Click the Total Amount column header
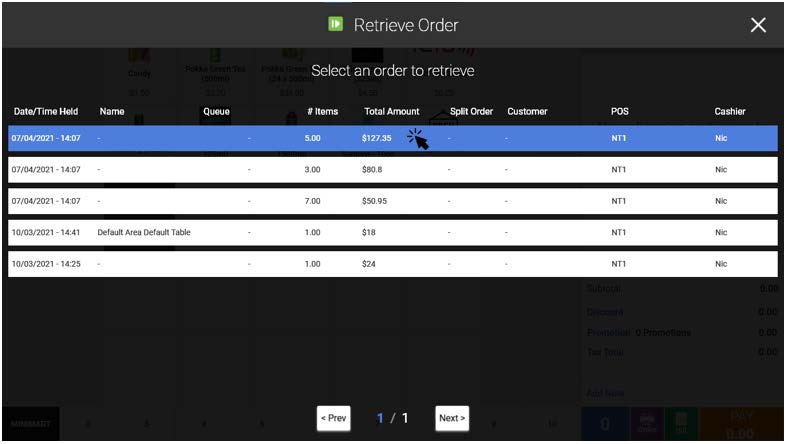Viewport: 787px width, 444px height. (x=391, y=111)
